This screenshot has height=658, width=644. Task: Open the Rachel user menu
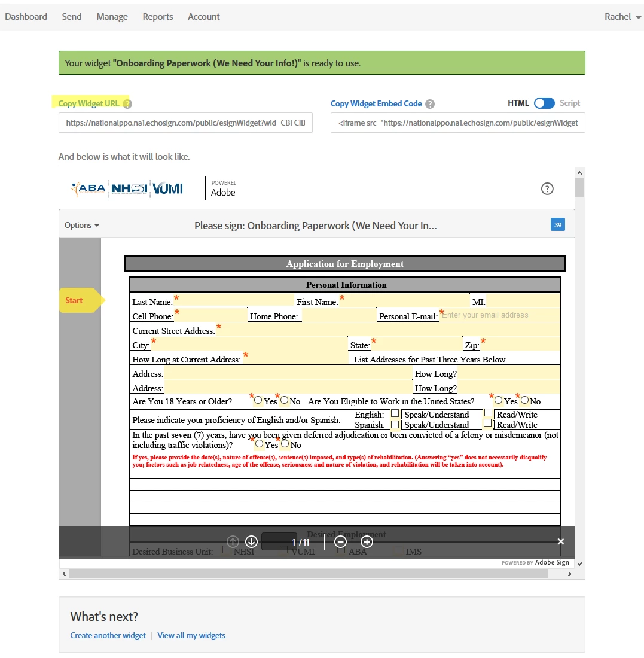tap(622, 17)
